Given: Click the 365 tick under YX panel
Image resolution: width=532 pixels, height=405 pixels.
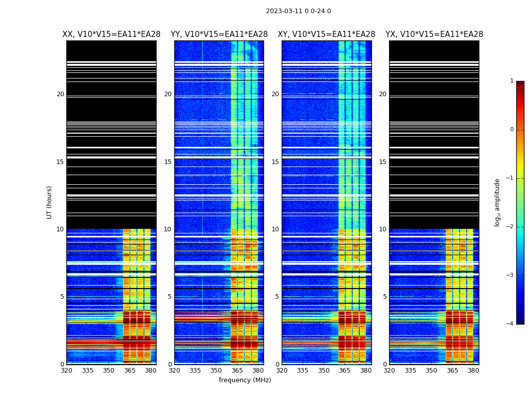Looking at the screenshot, I should (x=452, y=371).
